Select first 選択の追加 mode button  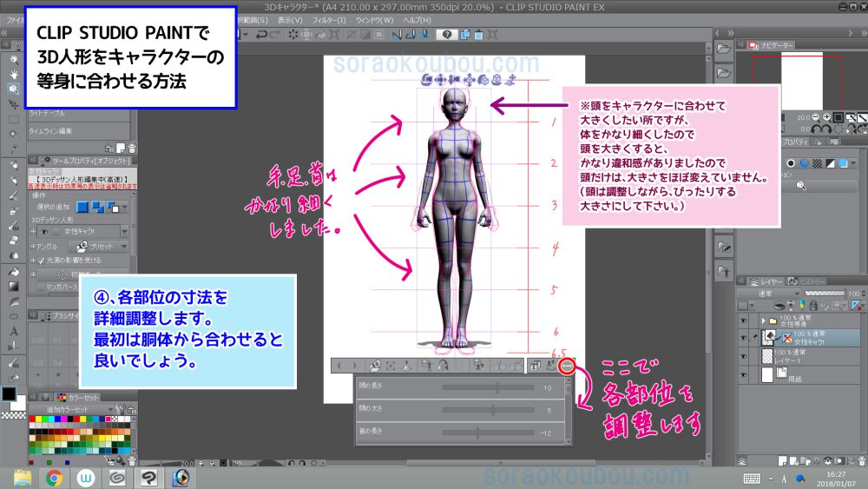coord(82,207)
